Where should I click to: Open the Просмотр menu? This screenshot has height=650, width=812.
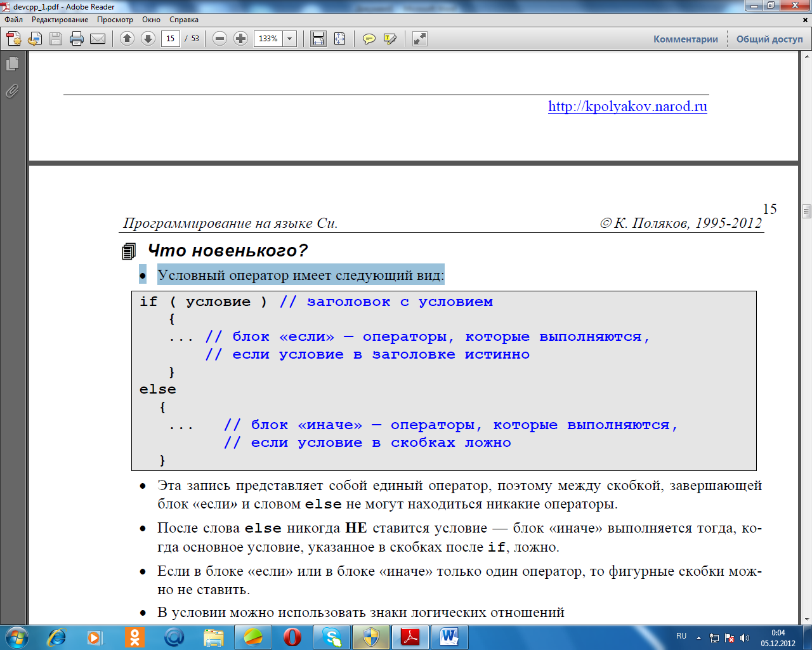pos(115,20)
